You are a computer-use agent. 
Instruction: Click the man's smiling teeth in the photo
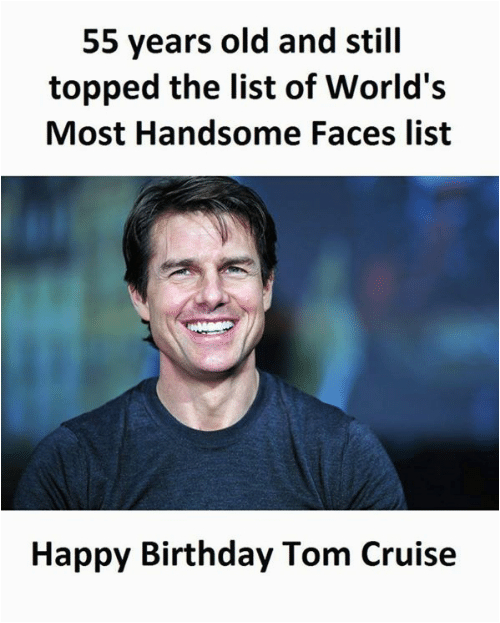pyautogui.click(x=209, y=327)
